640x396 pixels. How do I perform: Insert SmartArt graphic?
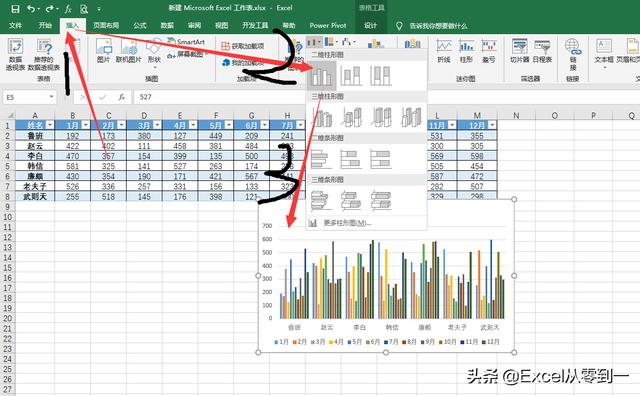point(186,42)
